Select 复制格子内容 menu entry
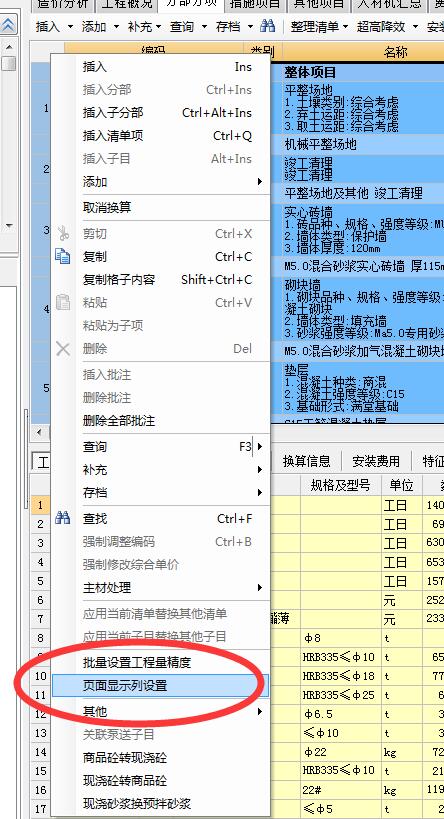The width and height of the screenshot is (444, 819). 160,279
